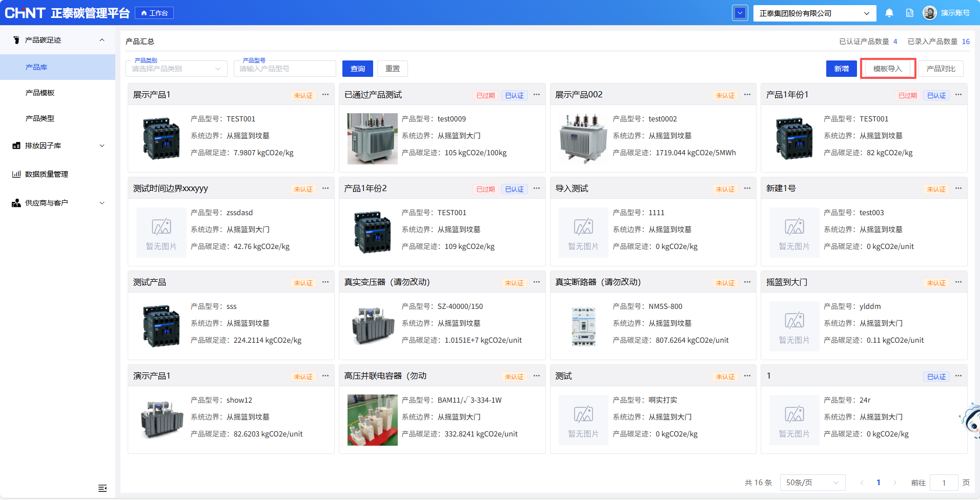Click the blue dropdown square before the company name
The width and height of the screenshot is (980, 500).
tap(740, 13)
